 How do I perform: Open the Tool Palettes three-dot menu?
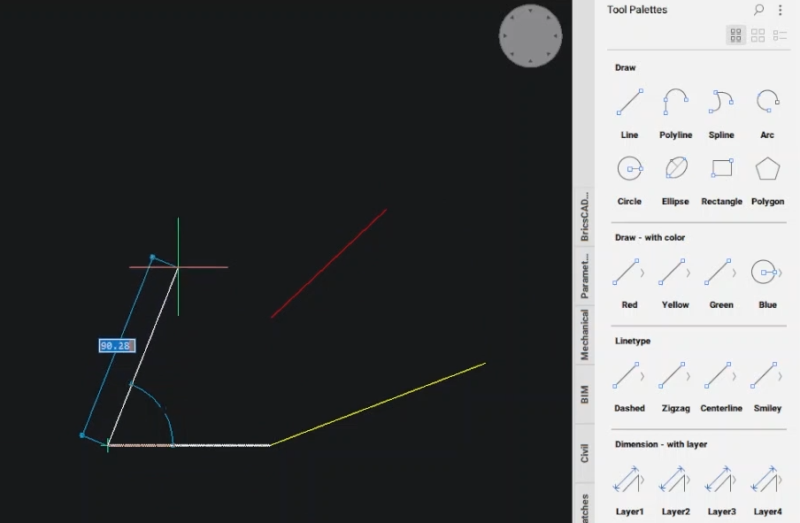point(781,10)
